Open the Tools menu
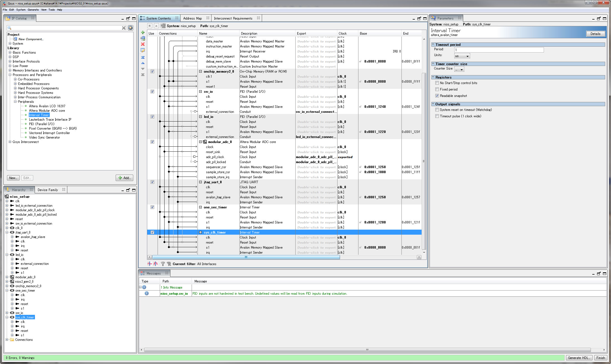 pyautogui.click(x=52, y=9)
